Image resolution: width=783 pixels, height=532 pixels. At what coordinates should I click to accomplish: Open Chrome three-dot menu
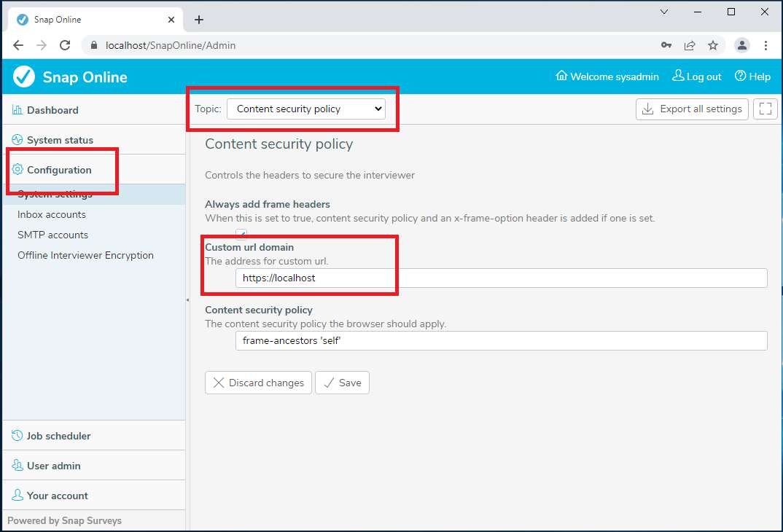766,45
